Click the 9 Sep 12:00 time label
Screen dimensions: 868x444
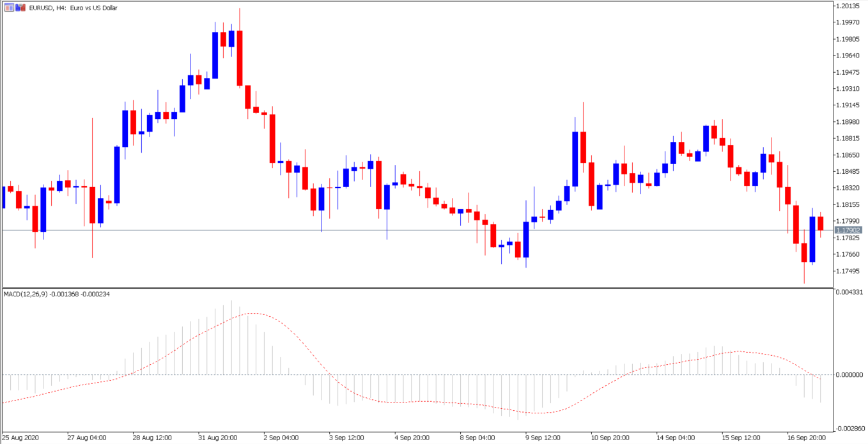[x=544, y=439]
